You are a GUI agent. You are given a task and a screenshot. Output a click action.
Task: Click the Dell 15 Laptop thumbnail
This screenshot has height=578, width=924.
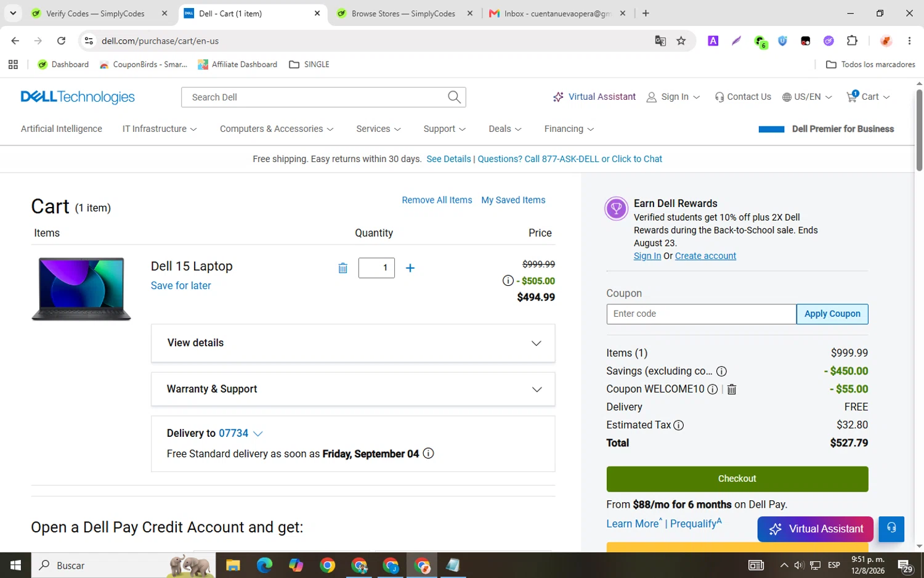(x=81, y=288)
